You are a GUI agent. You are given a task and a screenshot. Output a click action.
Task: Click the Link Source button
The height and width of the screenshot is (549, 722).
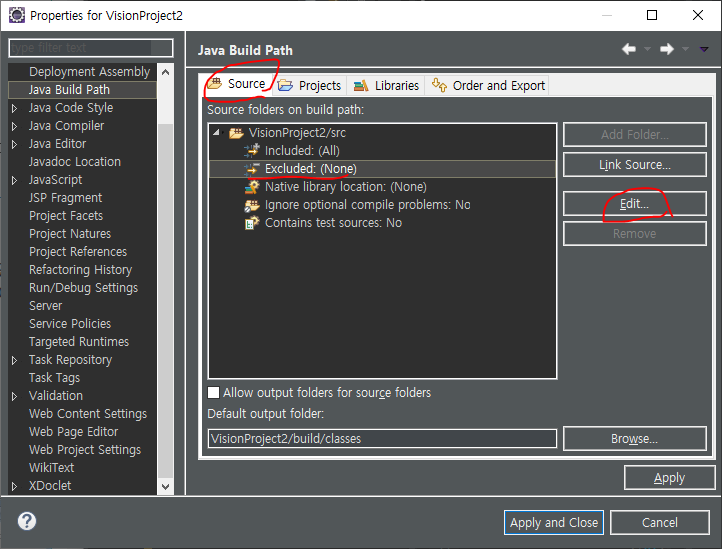[635, 165]
